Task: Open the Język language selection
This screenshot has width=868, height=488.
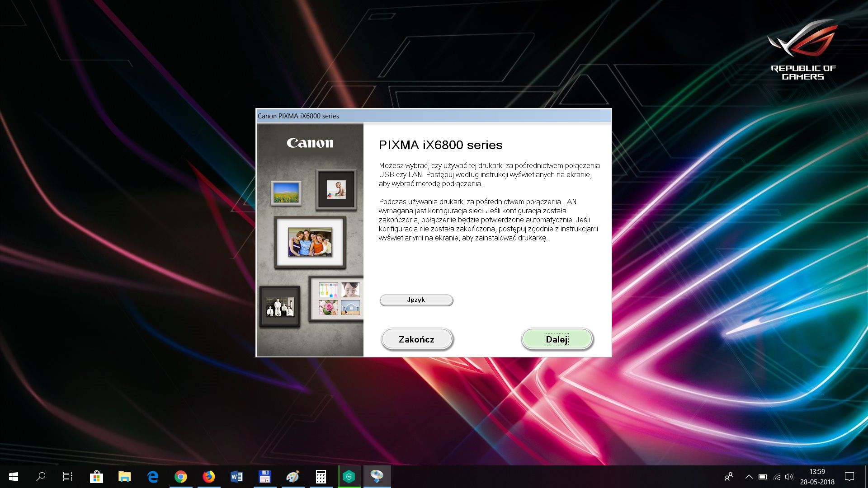Action: (x=416, y=300)
